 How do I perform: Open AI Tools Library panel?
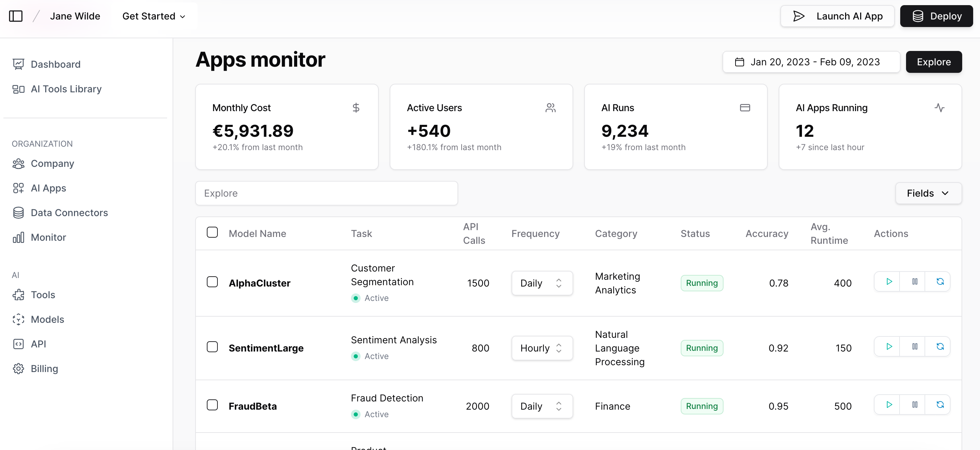[x=66, y=89]
